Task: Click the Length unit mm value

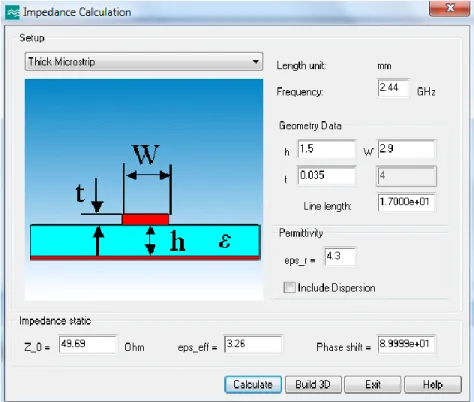Action: [x=384, y=66]
